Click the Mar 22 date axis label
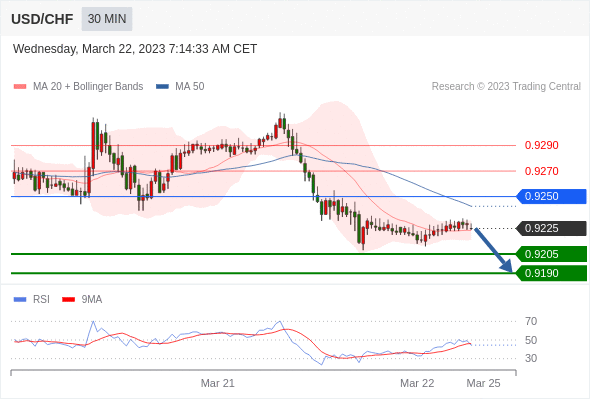 pos(417,383)
